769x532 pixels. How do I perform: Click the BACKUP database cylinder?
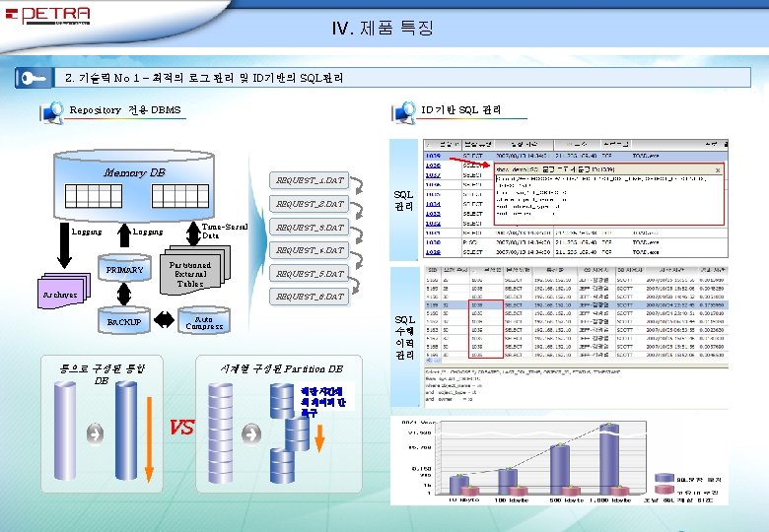point(123,320)
